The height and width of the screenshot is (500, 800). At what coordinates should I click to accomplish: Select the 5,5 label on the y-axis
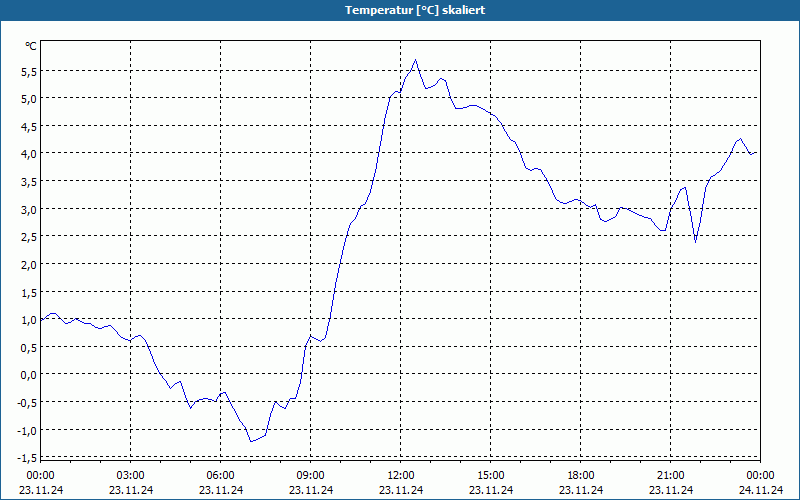click(x=29, y=72)
